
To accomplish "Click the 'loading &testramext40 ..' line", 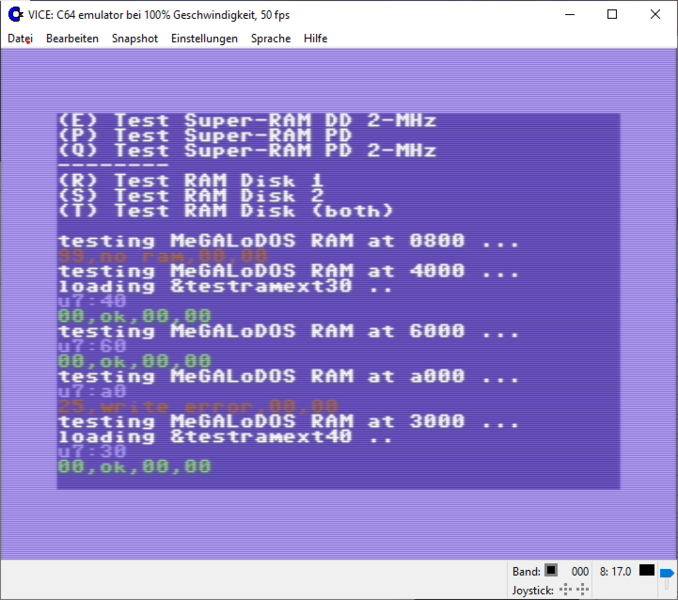I will click(226, 437).
